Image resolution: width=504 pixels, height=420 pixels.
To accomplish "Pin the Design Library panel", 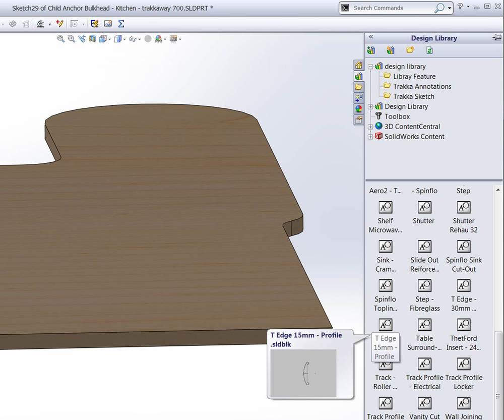I will (496, 38).
